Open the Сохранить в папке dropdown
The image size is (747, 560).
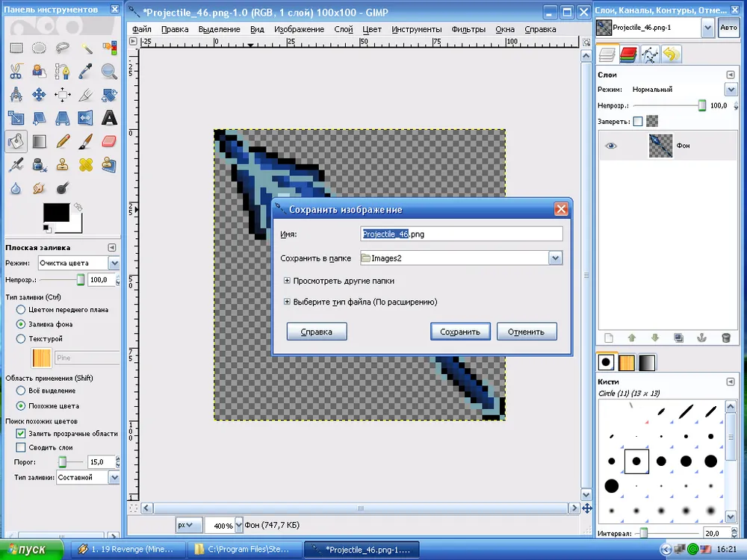[x=555, y=258]
